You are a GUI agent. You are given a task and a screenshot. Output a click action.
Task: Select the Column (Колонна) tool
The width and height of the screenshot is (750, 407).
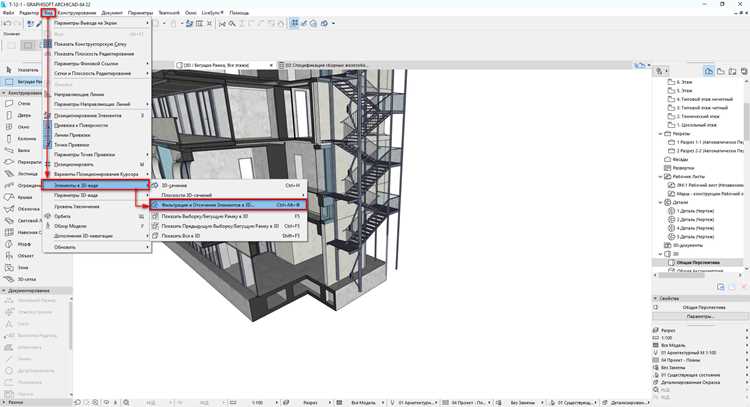click(20, 139)
